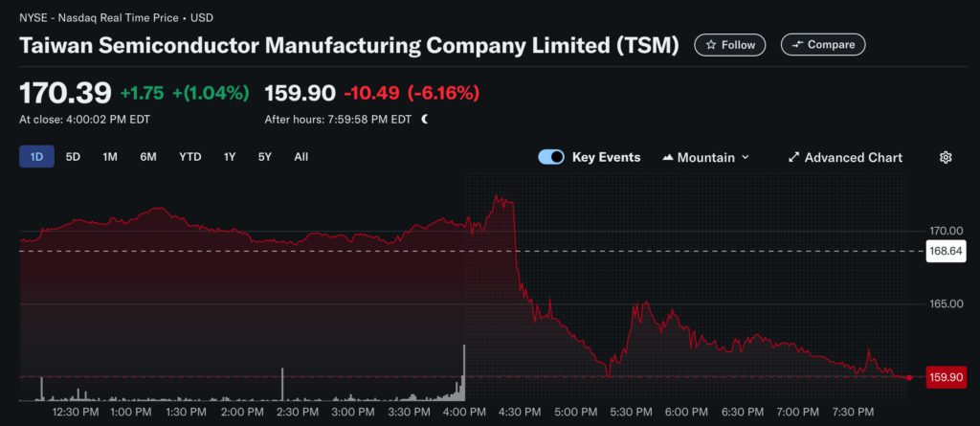Click the 4:00 PM volume spike bar
The height and width of the screenshot is (426, 980).
[x=464, y=373]
